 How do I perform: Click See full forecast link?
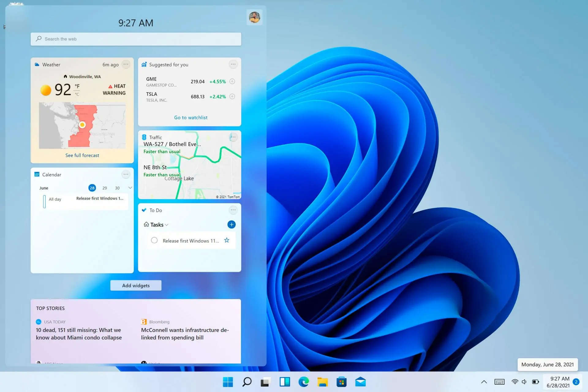[82, 155]
